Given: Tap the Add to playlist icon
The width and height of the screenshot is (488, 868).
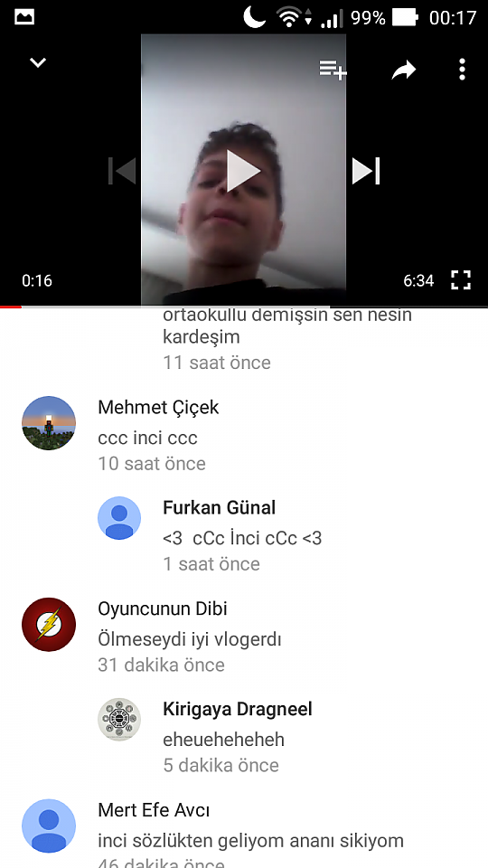Looking at the screenshot, I should pyautogui.click(x=333, y=70).
